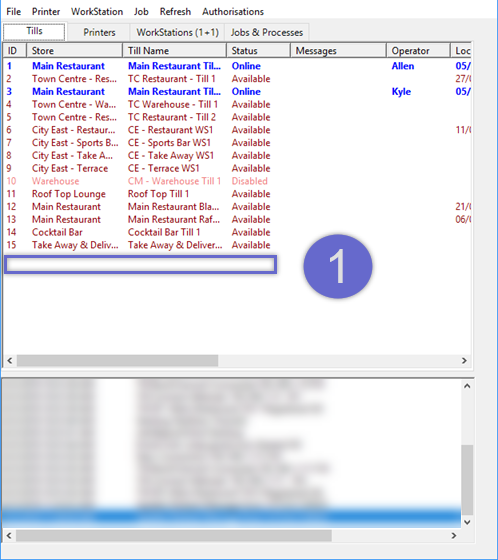Switch to the Jobs & Processes tab
This screenshot has width=498, height=560.
click(x=267, y=32)
